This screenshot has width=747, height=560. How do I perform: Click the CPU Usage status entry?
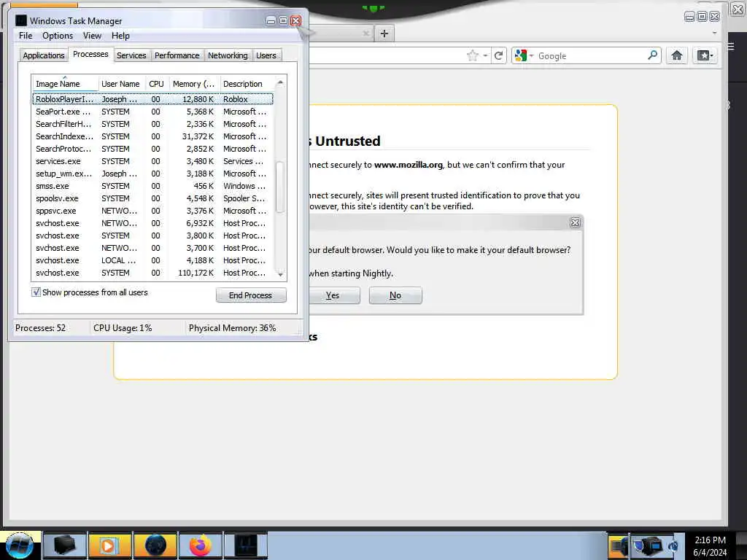click(123, 328)
